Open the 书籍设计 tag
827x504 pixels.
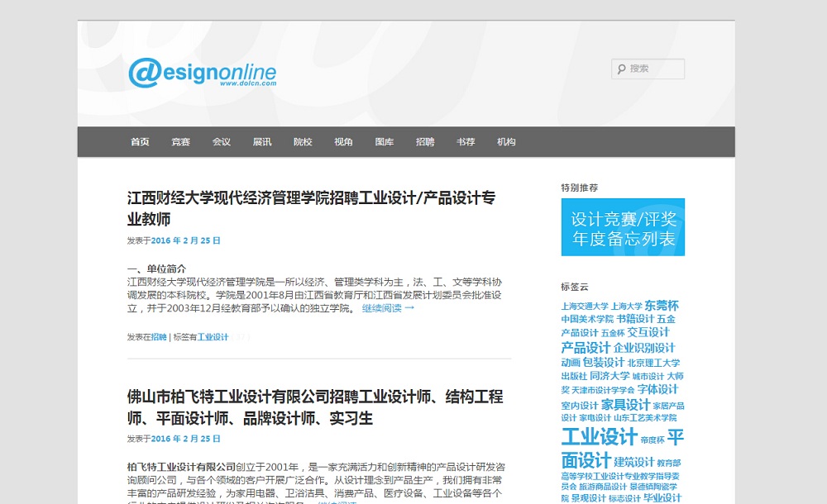(x=635, y=318)
